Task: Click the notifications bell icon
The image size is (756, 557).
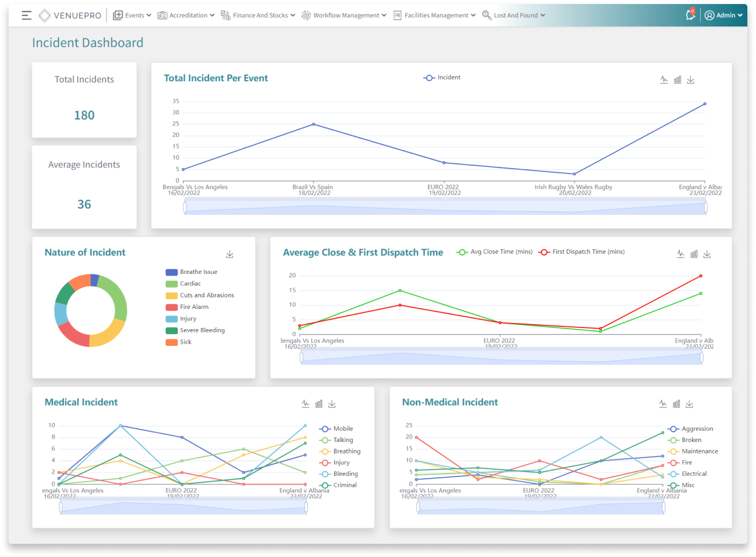Action: [x=690, y=16]
